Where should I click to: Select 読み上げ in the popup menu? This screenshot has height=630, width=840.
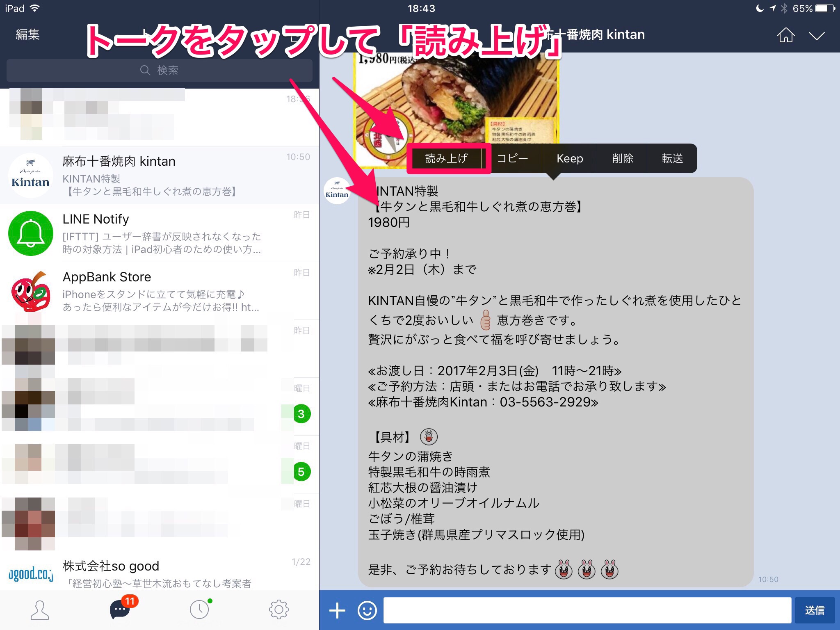coord(447,158)
